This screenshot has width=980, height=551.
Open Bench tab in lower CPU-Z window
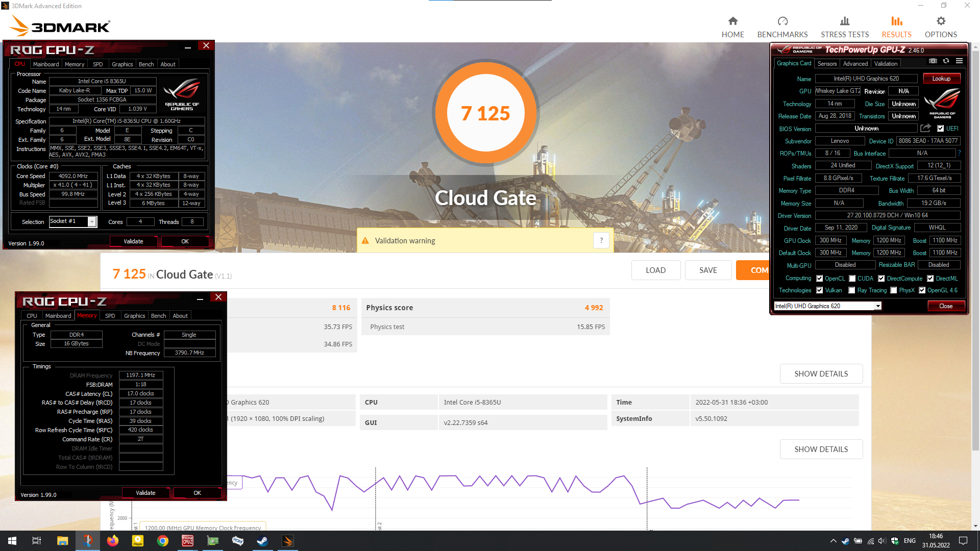[158, 316]
